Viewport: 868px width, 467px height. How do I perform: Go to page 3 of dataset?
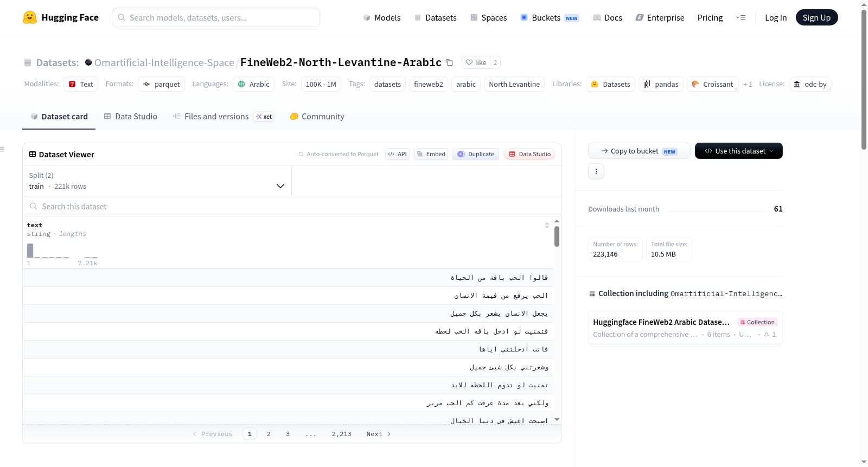(x=288, y=434)
